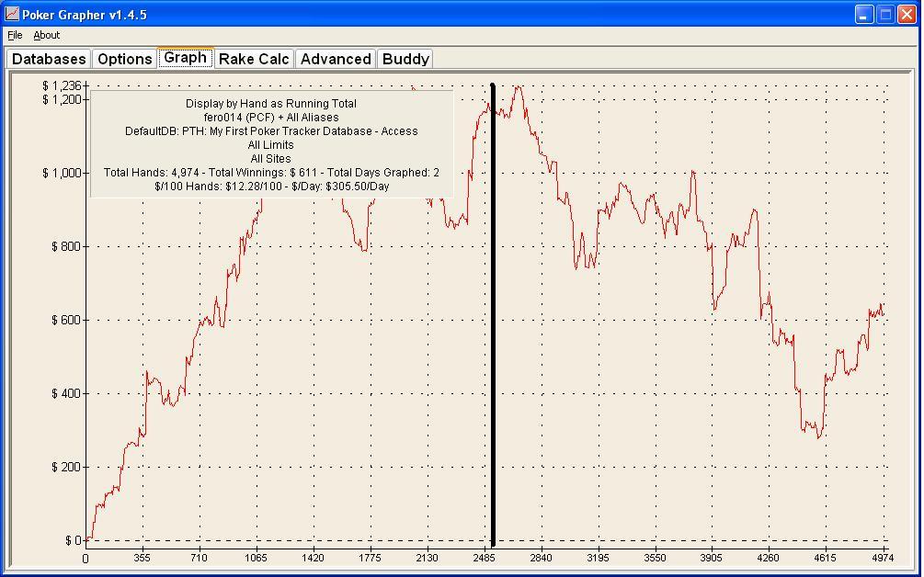Click the 'All Sites' text
The image size is (924, 577).
point(271,158)
